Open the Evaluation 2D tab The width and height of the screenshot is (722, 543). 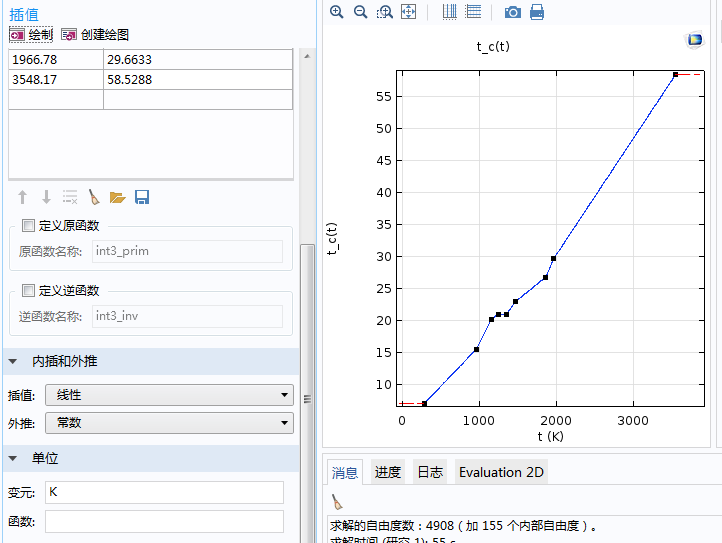(503, 472)
